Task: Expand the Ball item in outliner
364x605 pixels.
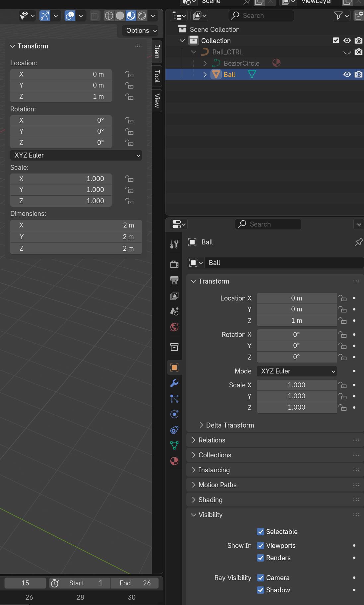Action: pyautogui.click(x=205, y=74)
